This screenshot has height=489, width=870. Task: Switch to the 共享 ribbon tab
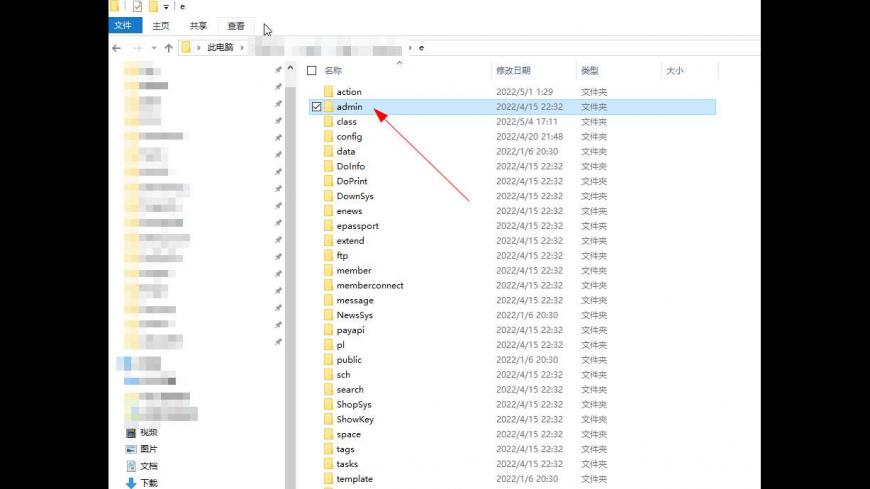pyautogui.click(x=198, y=26)
